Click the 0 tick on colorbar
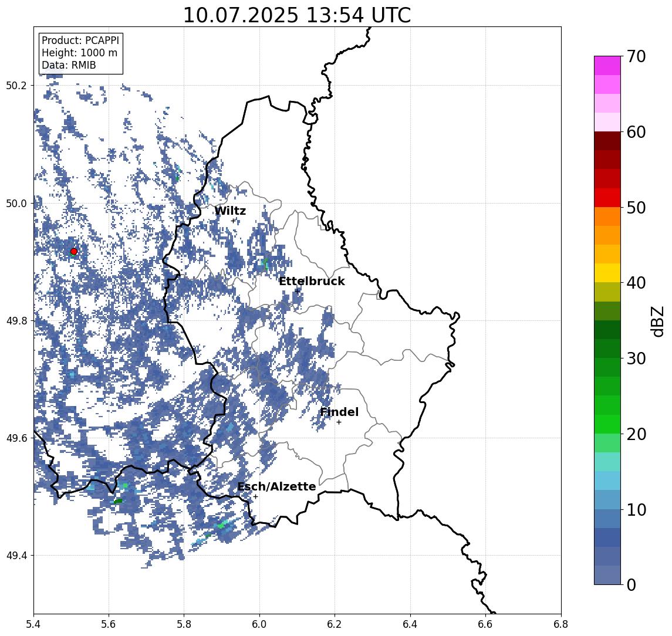 pos(632,584)
